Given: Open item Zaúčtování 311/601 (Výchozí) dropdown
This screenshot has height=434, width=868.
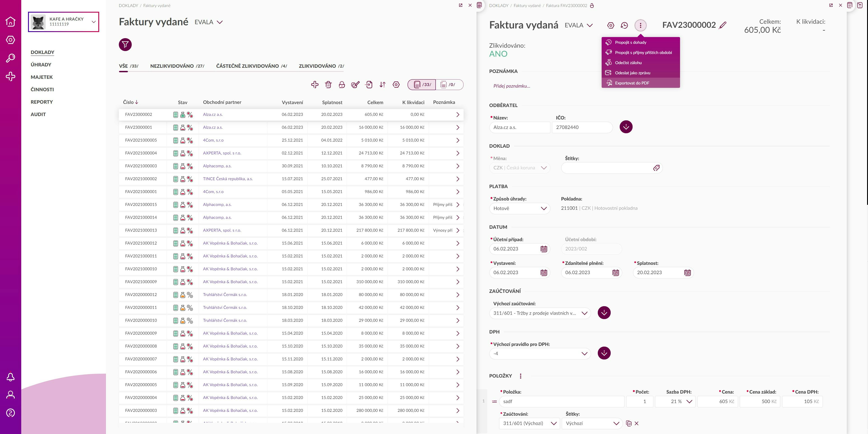Looking at the screenshot, I should (x=529, y=424).
